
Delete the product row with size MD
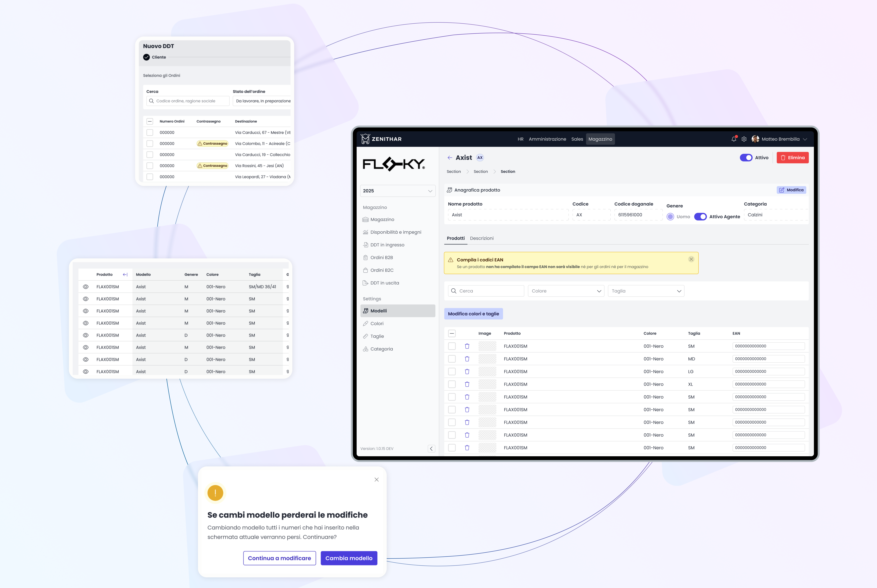coord(467,359)
